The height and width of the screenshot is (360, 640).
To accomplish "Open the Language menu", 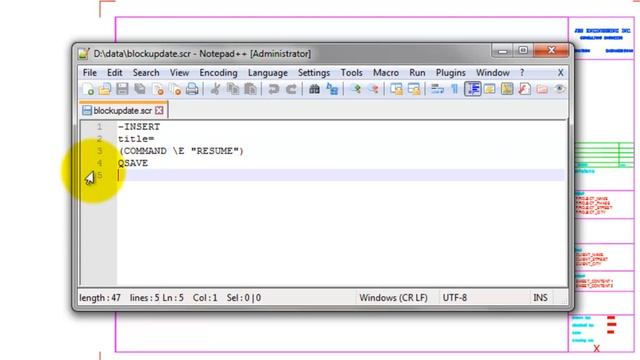I will coord(268,73).
